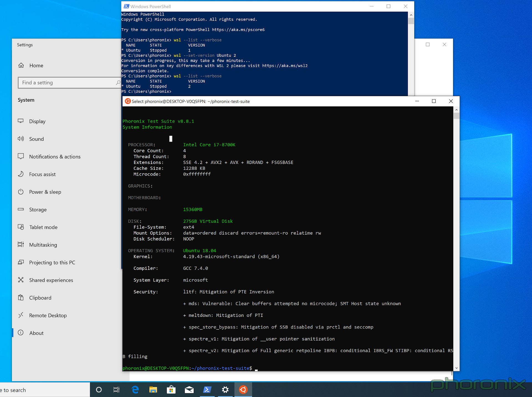Open the Mail app in the taskbar
Image resolution: width=532 pixels, height=397 pixels.
pos(189,390)
